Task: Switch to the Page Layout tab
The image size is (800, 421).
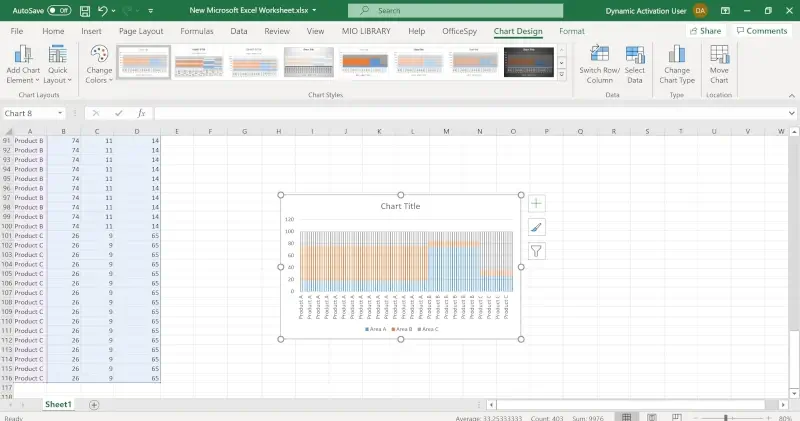Action: (x=141, y=31)
